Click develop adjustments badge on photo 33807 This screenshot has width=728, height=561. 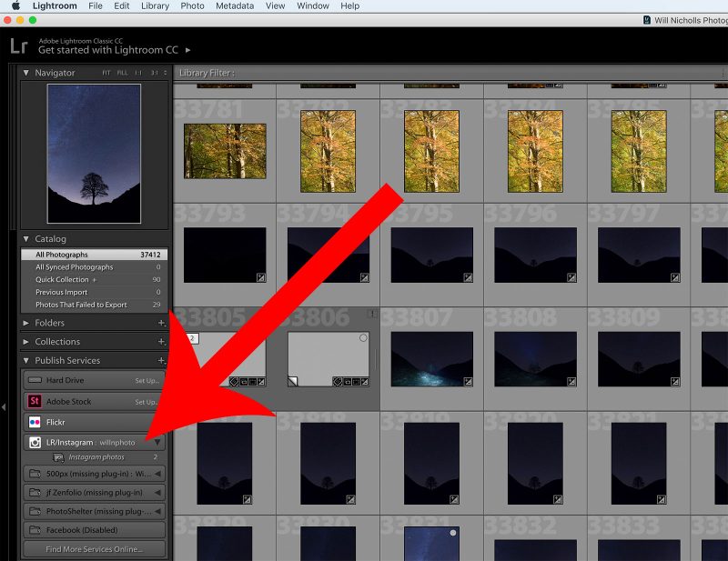click(x=468, y=381)
